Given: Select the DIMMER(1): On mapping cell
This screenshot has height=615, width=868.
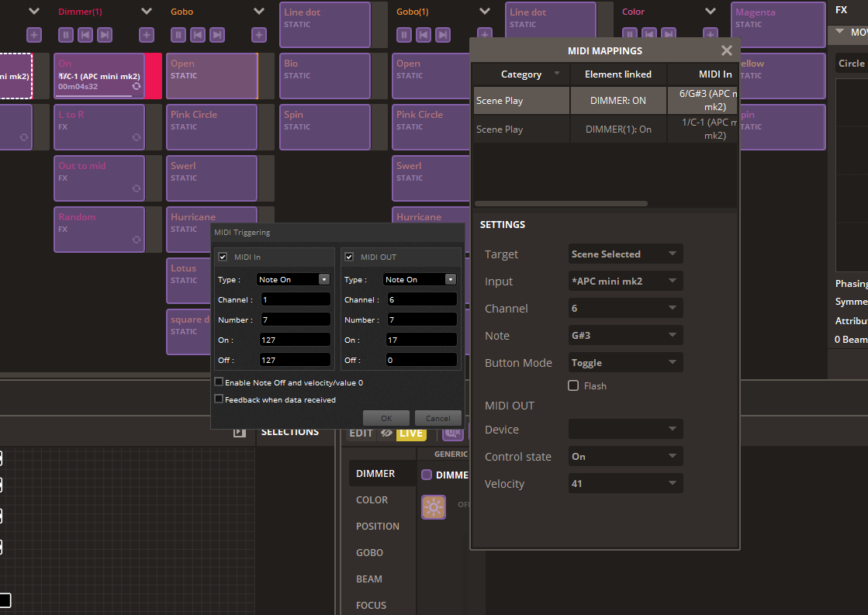Looking at the screenshot, I should [x=618, y=129].
